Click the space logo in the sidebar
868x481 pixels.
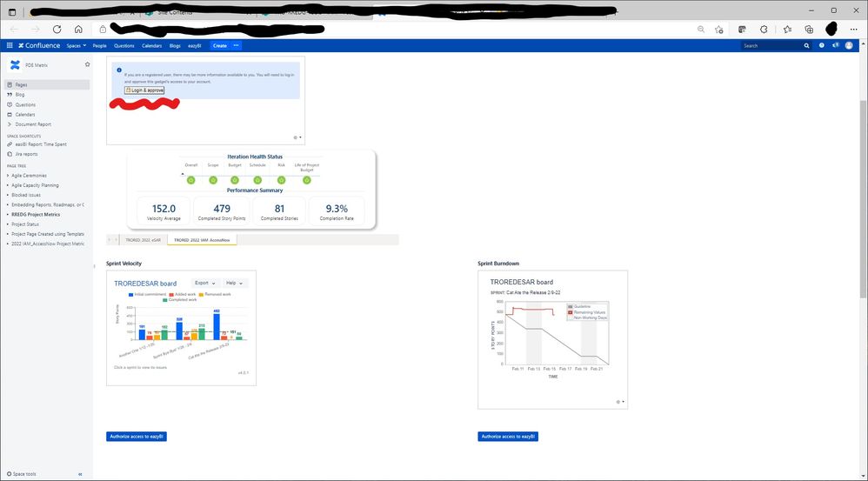coord(15,64)
